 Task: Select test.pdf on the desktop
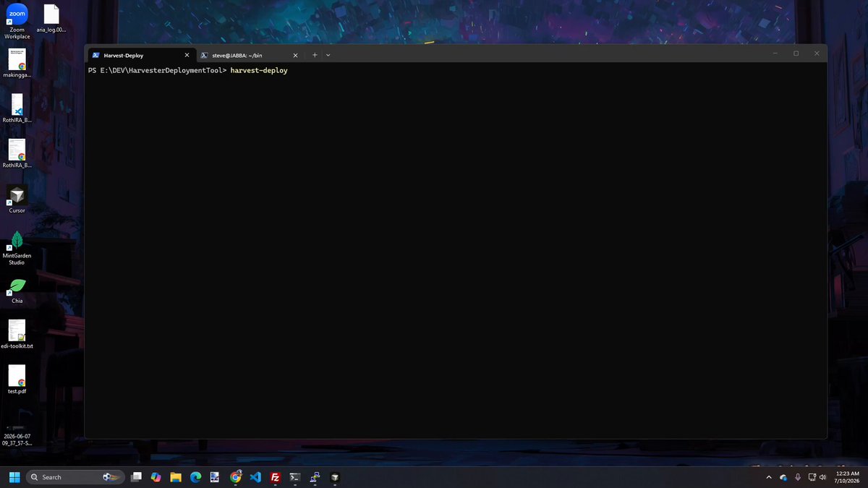pyautogui.click(x=17, y=380)
